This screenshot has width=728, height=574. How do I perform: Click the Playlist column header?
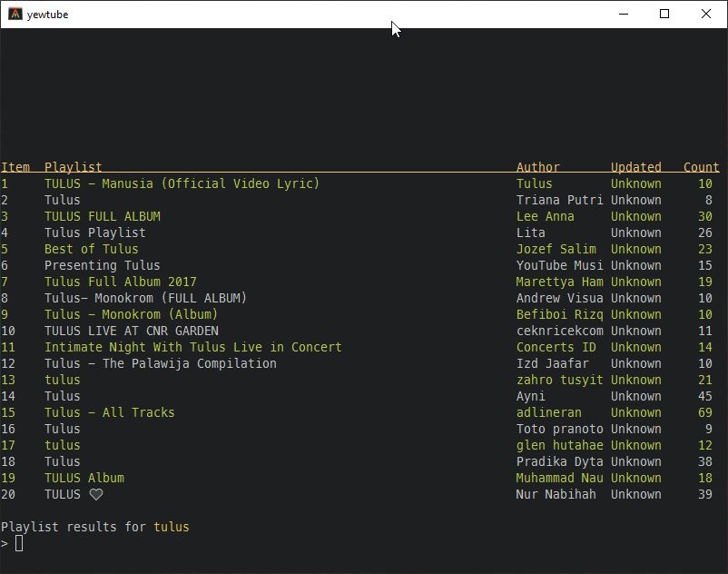[x=73, y=167]
